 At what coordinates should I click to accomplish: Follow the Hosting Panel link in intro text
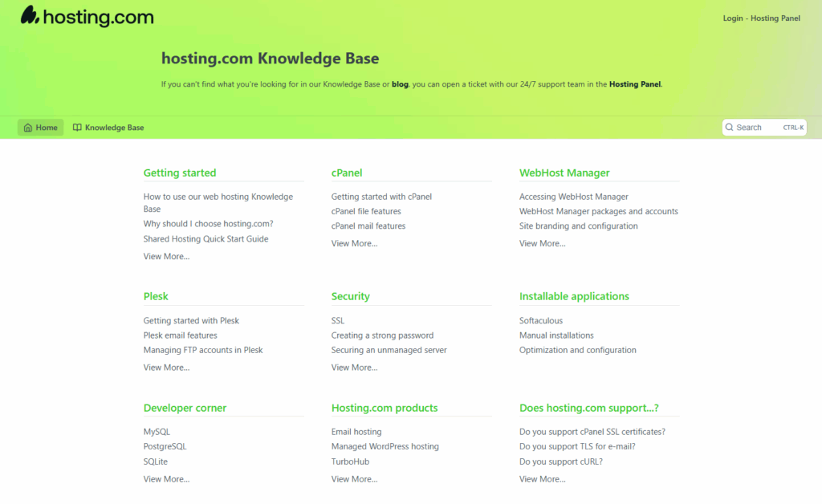[635, 83]
